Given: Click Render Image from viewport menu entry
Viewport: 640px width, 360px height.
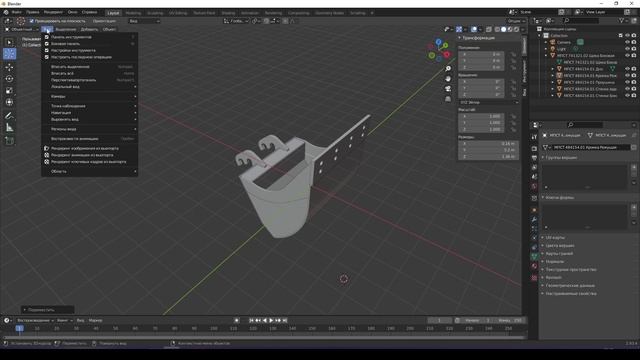Looking at the screenshot, I should [x=90, y=149].
